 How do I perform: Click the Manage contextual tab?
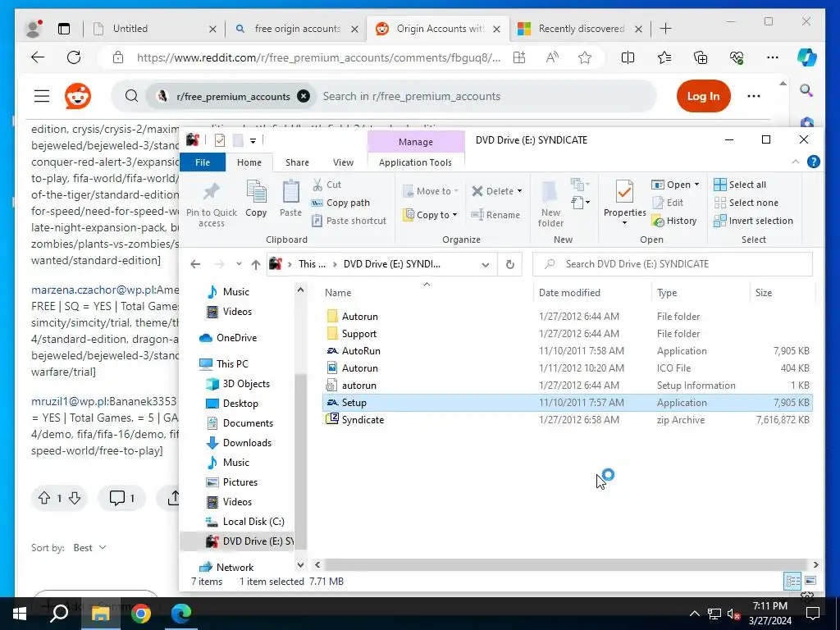pyautogui.click(x=416, y=142)
